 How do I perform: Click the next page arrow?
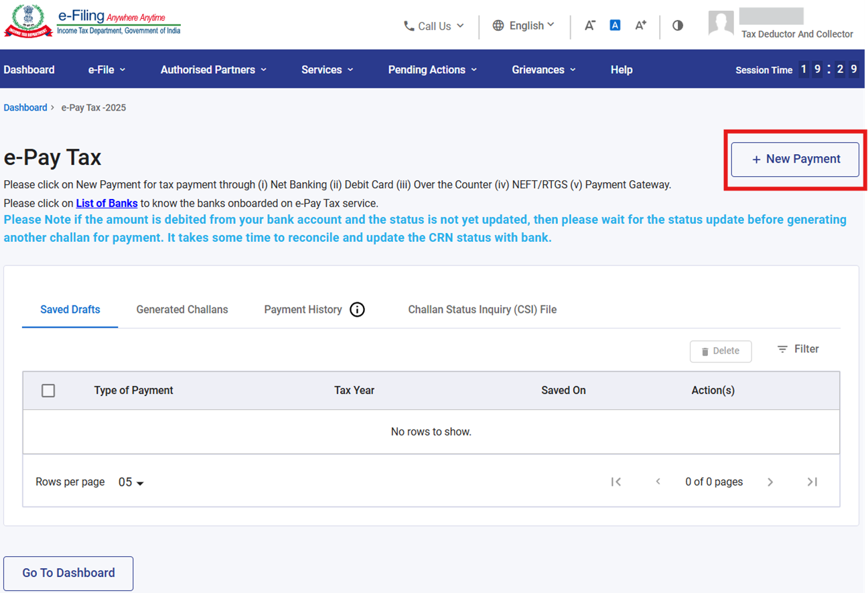tap(770, 482)
